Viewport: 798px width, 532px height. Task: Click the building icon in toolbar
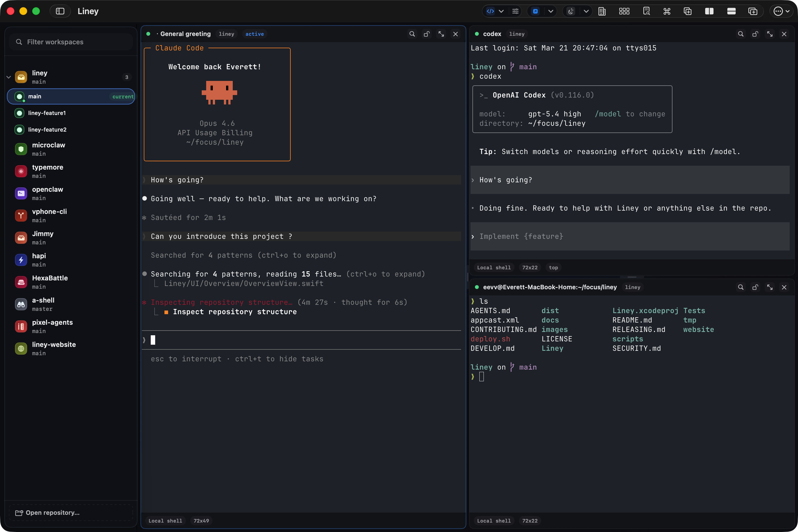click(x=602, y=11)
